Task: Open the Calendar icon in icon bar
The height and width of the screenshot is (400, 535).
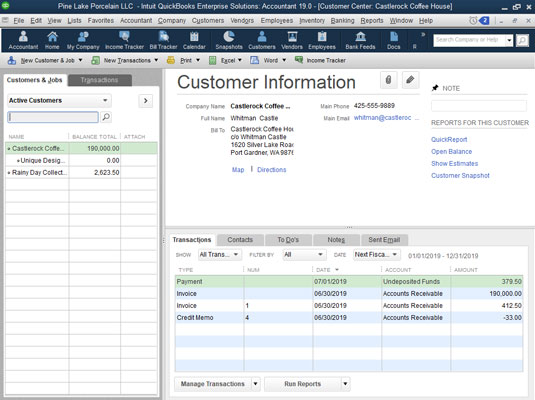Action: pyautogui.click(x=194, y=40)
